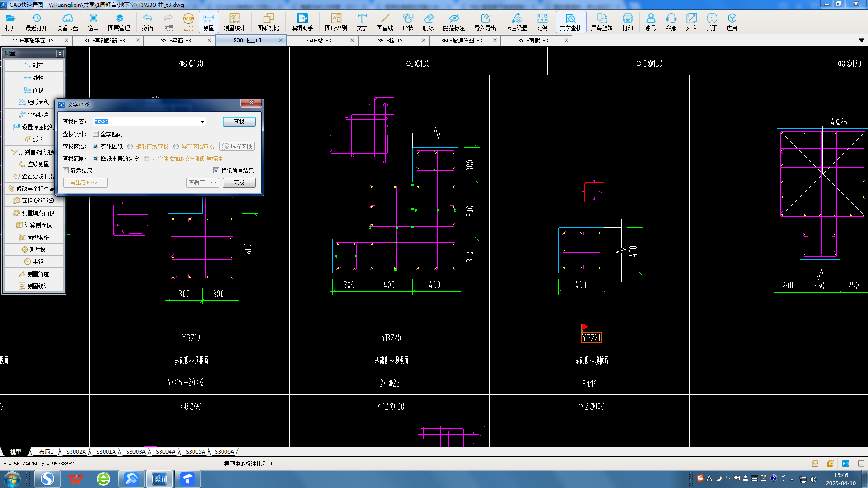Click the 图形识别 shape recognition icon
868x488 pixels.
336,22
